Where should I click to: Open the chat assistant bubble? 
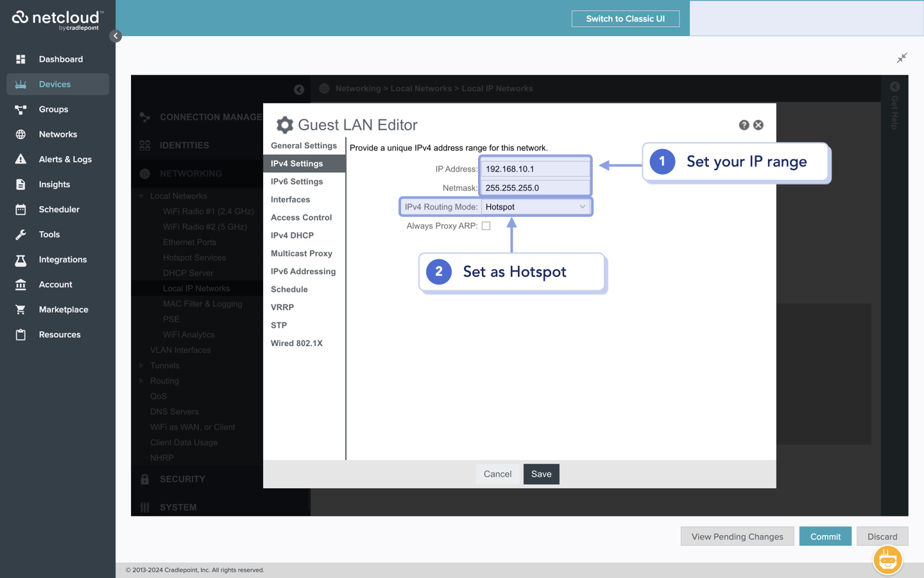click(887, 559)
